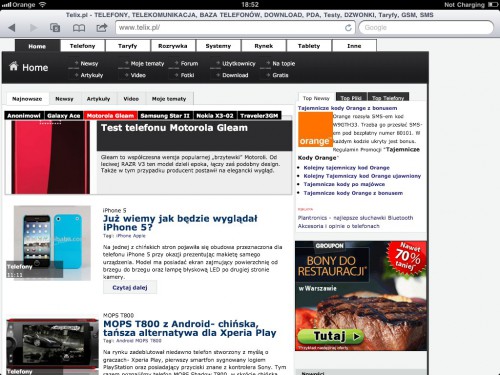The height and width of the screenshot is (375, 500).
Task: Open Gratis link in submenu
Action: pos(280,75)
